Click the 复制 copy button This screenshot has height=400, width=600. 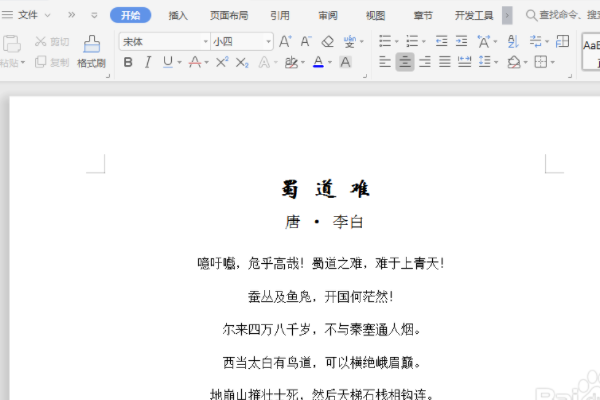click(52, 62)
